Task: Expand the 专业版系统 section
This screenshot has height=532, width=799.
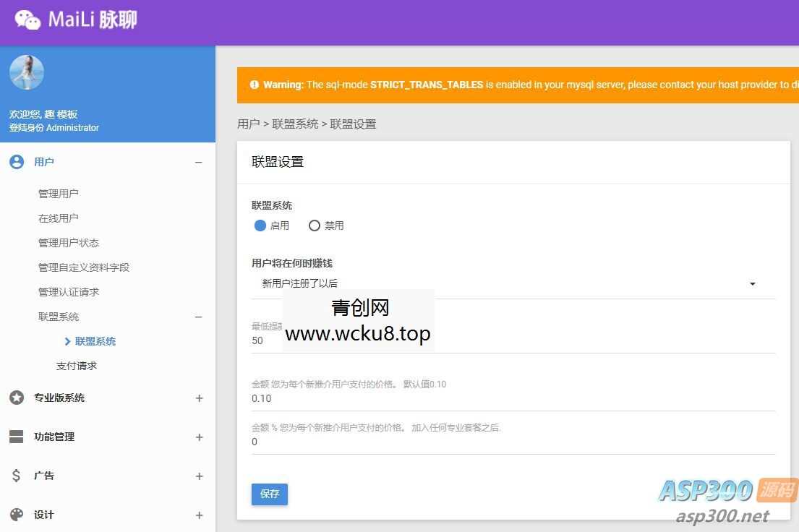Action: coord(199,398)
